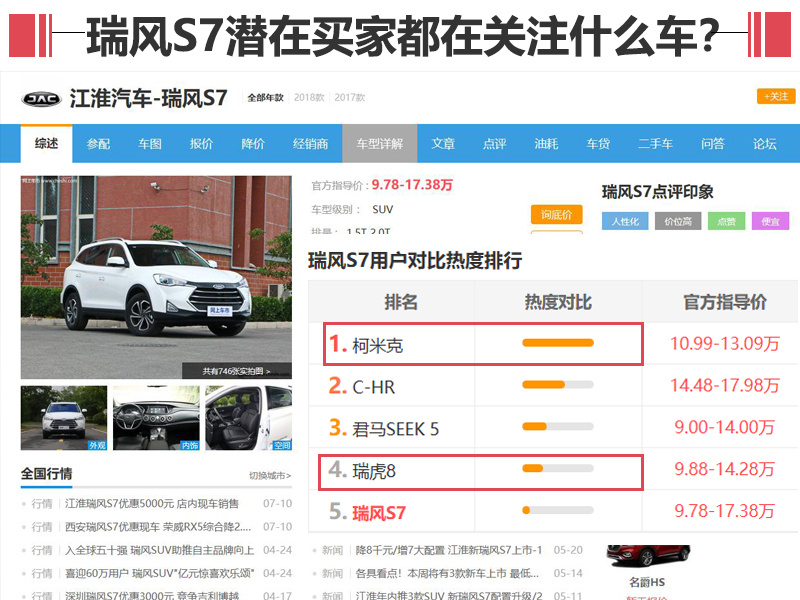Open 入全球五十强 瑞风SUV article
The image size is (800, 600).
coord(160,550)
